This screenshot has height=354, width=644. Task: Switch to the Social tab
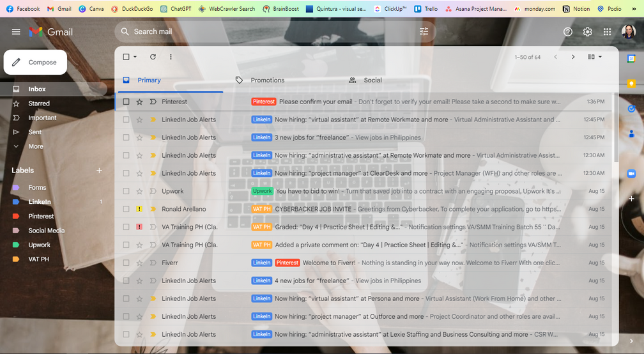tap(372, 80)
